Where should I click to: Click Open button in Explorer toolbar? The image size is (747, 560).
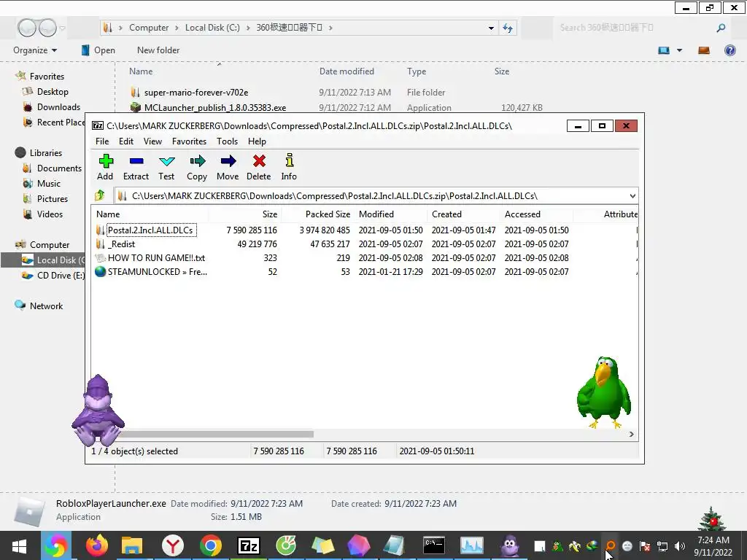tap(98, 50)
